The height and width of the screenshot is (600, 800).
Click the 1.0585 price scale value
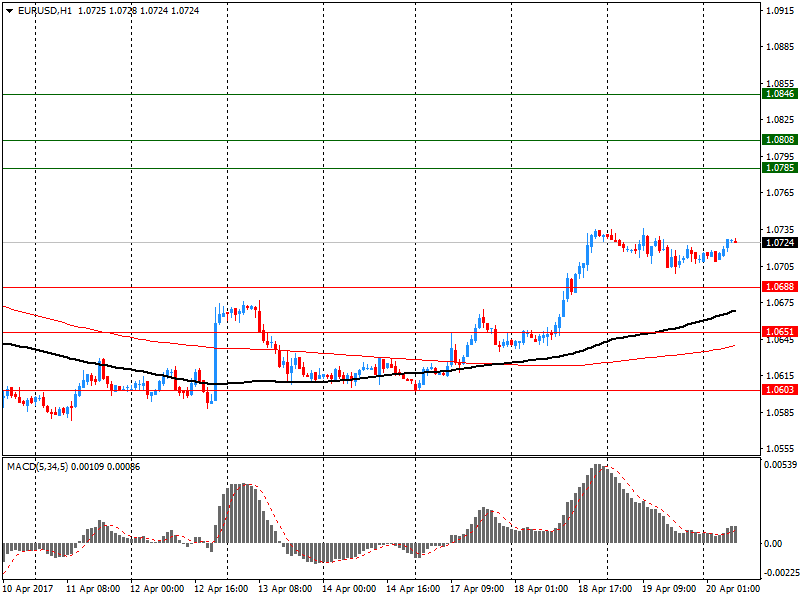pyautogui.click(x=780, y=412)
